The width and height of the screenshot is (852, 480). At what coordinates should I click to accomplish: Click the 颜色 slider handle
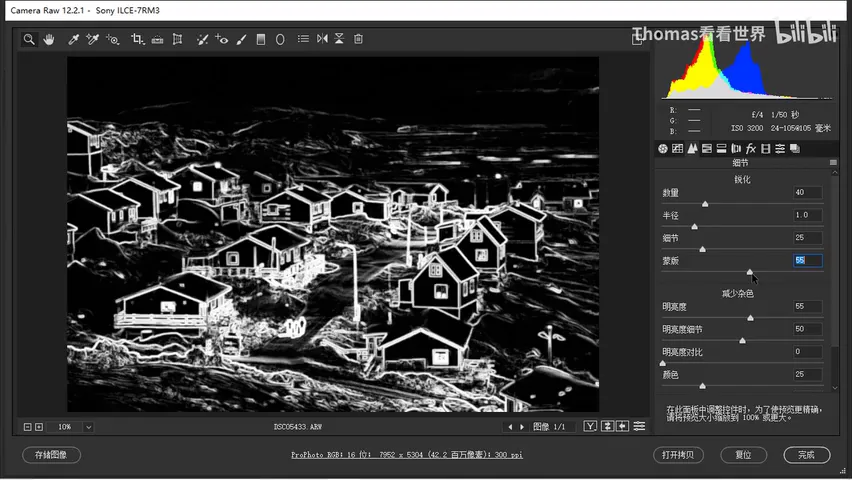pos(703,385)
